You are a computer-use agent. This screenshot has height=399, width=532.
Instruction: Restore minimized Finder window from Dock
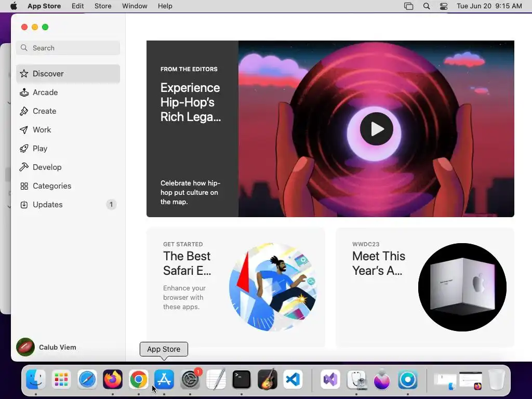tap(445, 381)
